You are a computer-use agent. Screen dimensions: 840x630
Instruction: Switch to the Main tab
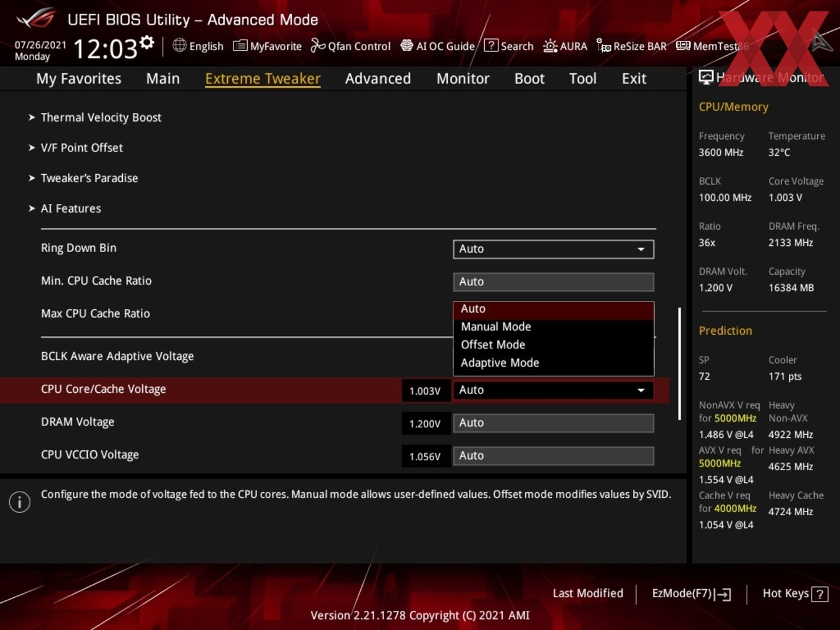point(163,78)
